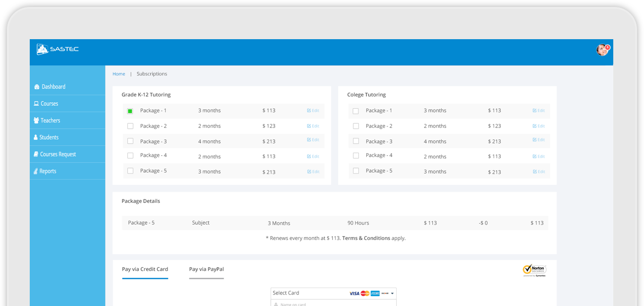Open the Terms & Conditions link
The width and height of the screenshot is (644, 306).
[x=366, y=238]
